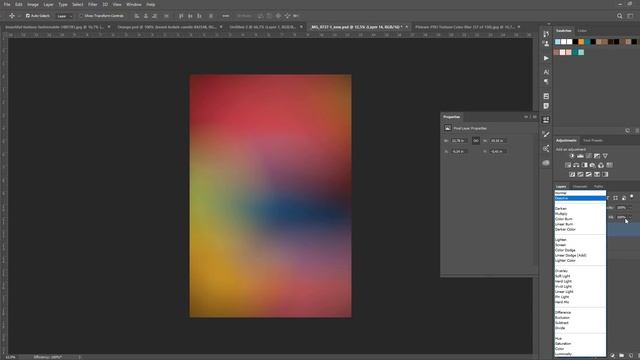Open the Image menu
The image size is (640, 360).
(33, 4)
